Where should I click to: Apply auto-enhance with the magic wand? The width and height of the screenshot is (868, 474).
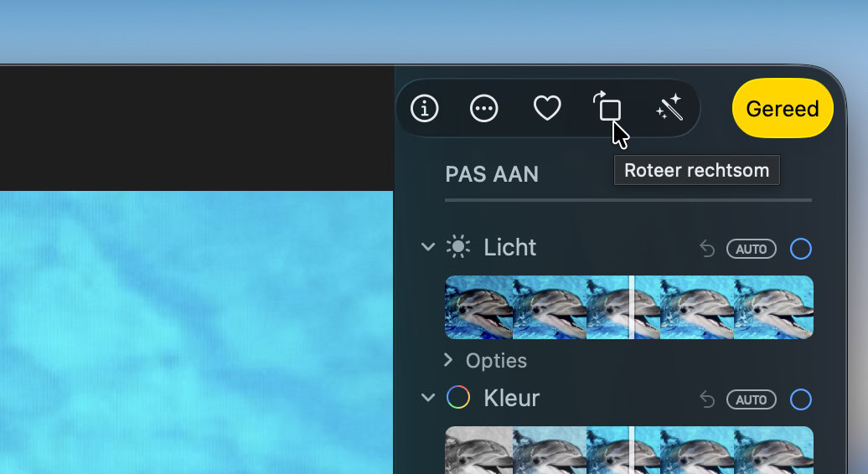click(x=669, y=108)
